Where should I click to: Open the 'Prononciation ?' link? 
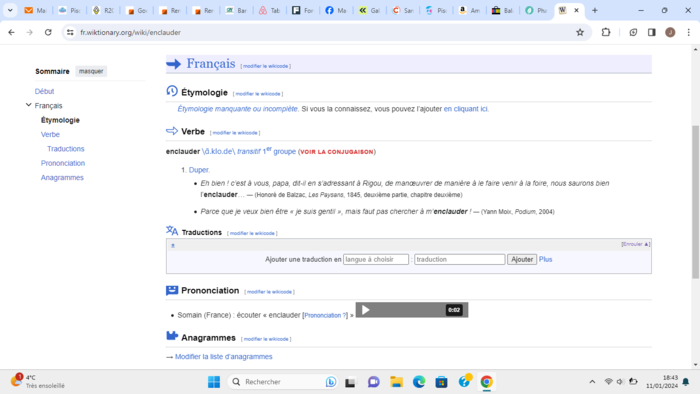click(x=325, y=315)
